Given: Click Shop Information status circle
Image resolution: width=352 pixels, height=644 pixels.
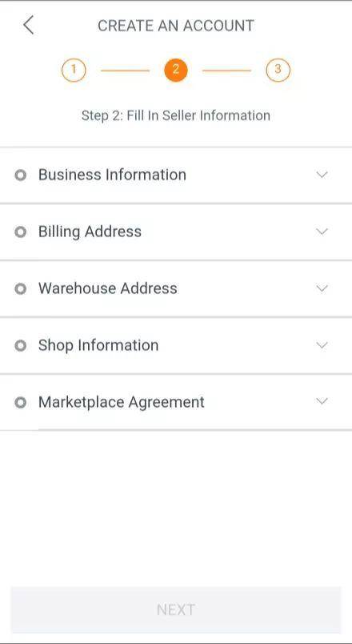Looking at the screenshot, I should pyautogui.click(x=20, y=345).
